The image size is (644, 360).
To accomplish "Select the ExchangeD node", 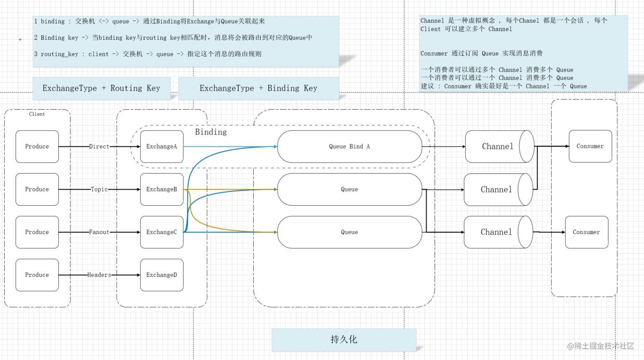I will click(x=162, y=275).
